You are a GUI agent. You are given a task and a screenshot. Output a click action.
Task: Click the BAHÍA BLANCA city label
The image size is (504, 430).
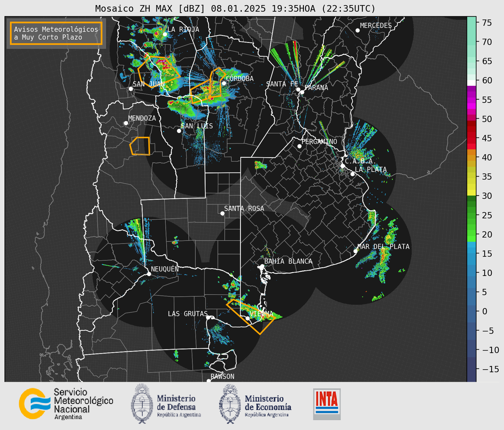coord(288,261)
